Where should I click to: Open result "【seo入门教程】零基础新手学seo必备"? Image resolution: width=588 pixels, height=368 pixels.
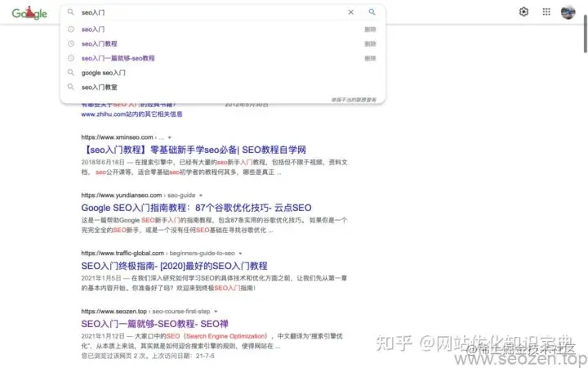click(194, 150)
